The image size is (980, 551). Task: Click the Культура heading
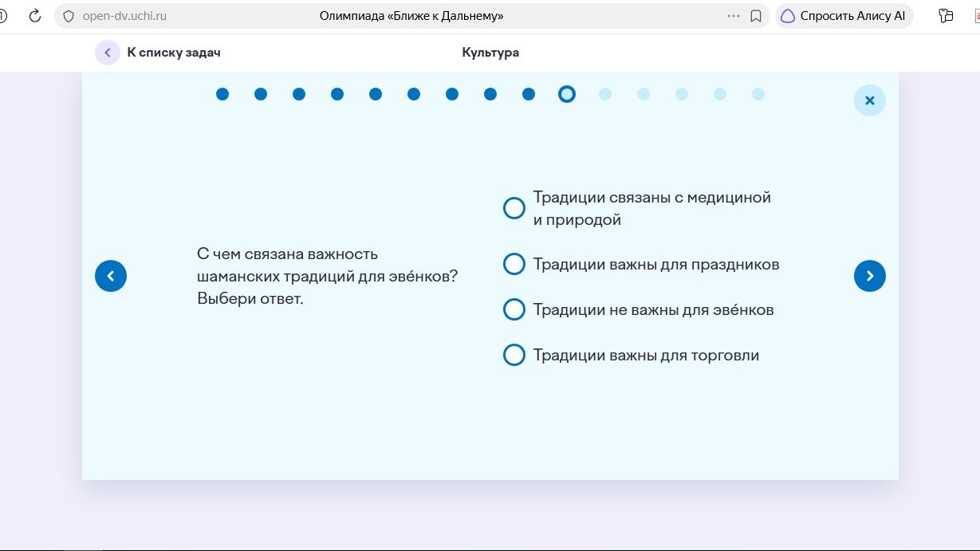coord(490,53)
